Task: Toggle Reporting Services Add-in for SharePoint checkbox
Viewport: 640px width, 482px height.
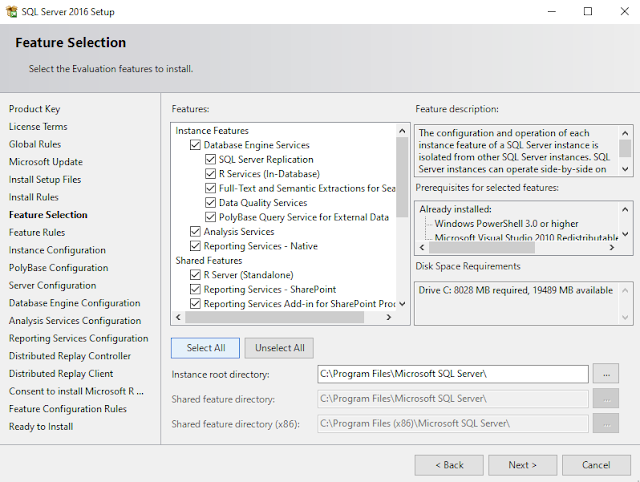Action: pyautogui.click(x=195, y=304)
